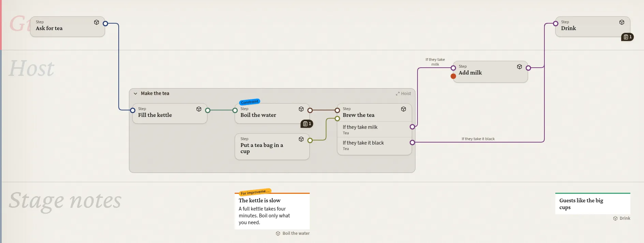The image size is (644, 243).
Task: Click the input port of Fill the kettle
Action: pos(133,110)
